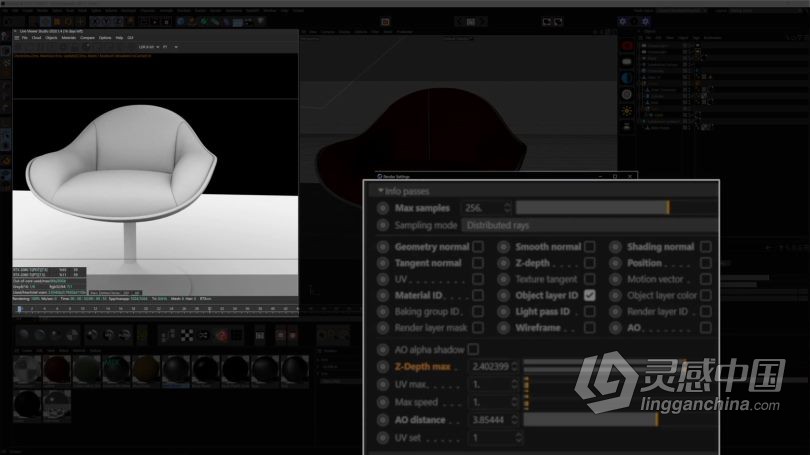This screenshot has height=455, width=810.
Task: Open Live Viewer Options menu
Action: click(x=105, y=38)
